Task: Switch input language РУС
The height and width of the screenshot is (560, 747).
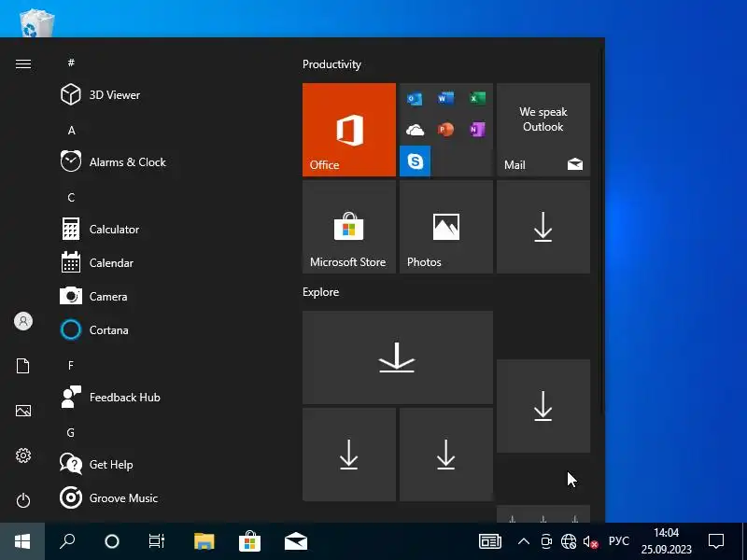Action: click(x=619, y=541)
